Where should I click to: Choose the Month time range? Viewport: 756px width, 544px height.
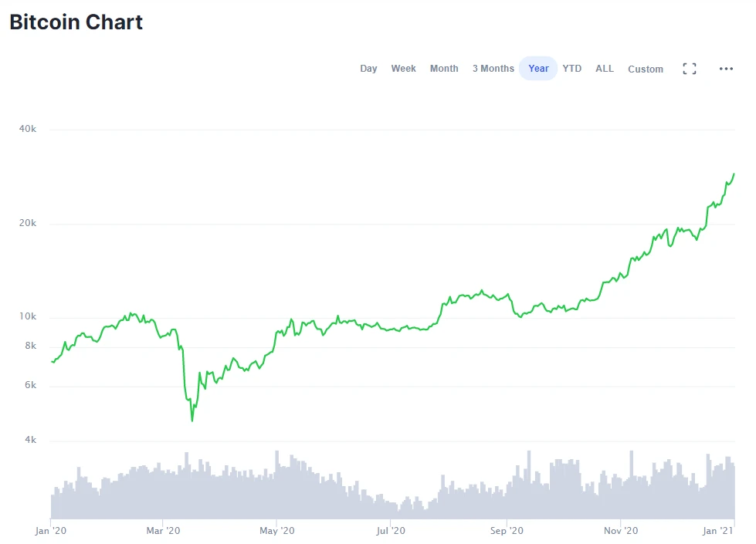pyautogui.click(x=444, y=69)
